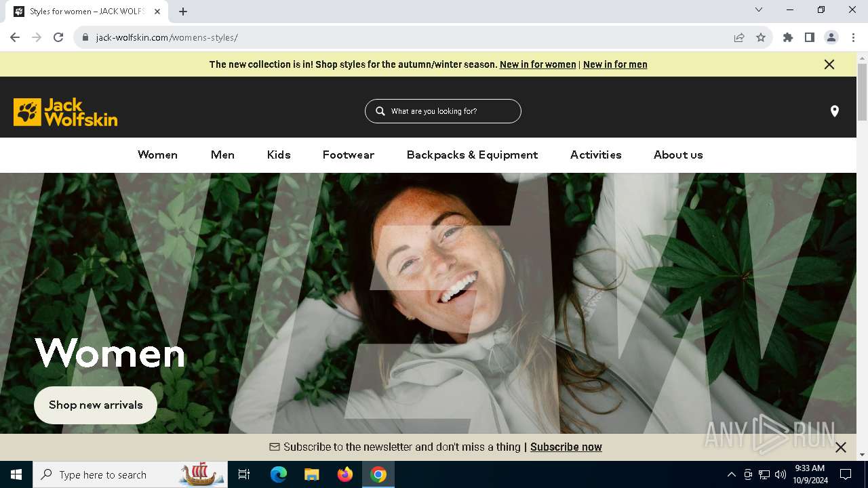Screen dimensions: 868x488
Task: View site information lock icon
Action: tap(85, 37)
